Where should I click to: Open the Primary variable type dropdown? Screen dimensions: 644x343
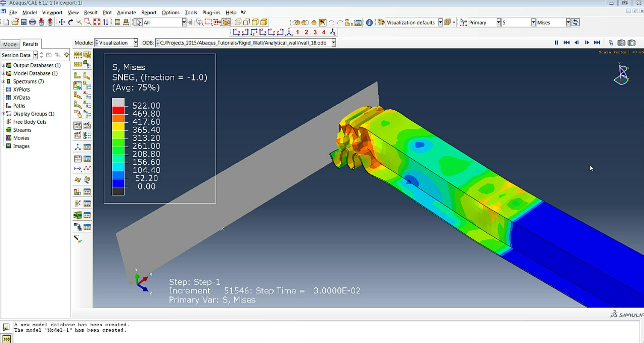(498, 22)
